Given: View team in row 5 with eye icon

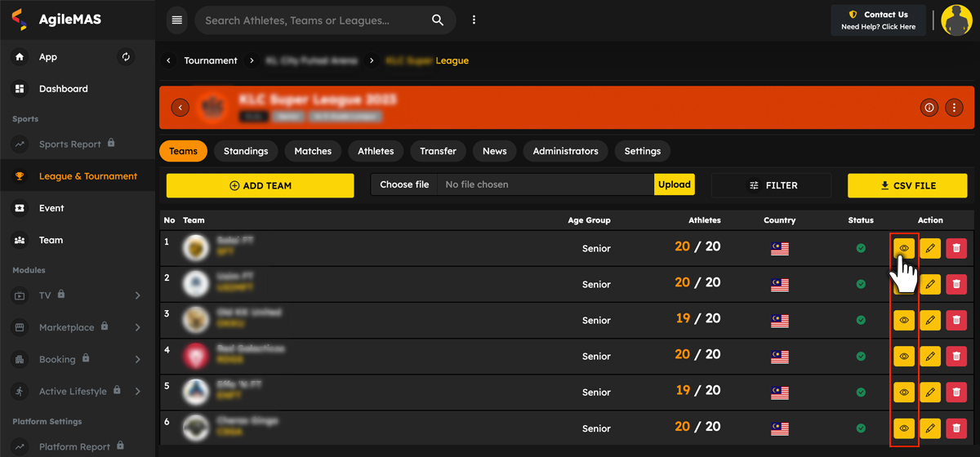Looking at the screenshot, I should 904,393.
